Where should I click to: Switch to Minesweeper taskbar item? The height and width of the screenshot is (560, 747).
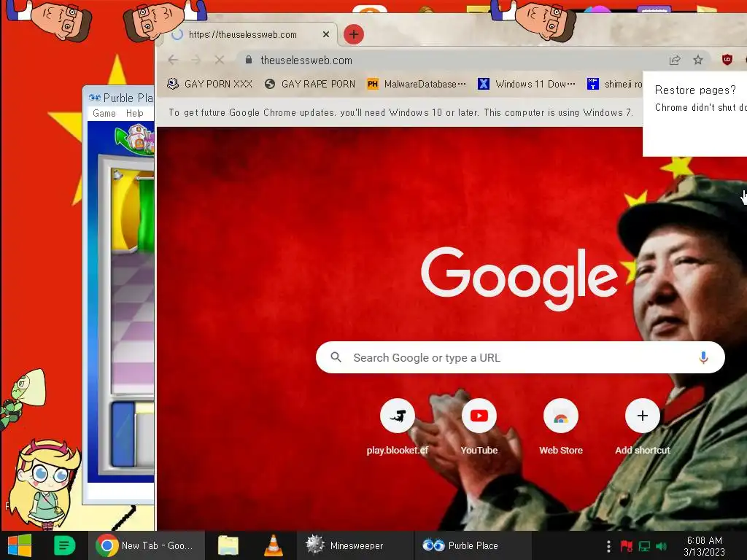[x=355, y=545]
